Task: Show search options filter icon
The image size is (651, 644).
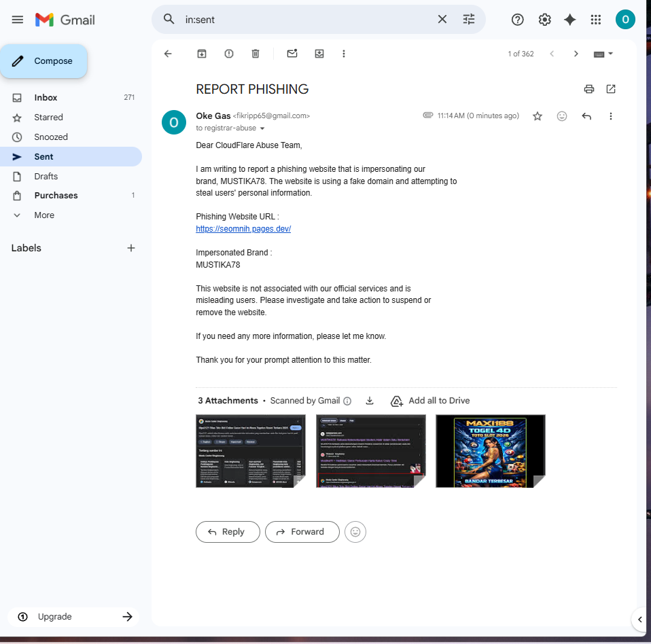Action: click(x=469, y=19)
